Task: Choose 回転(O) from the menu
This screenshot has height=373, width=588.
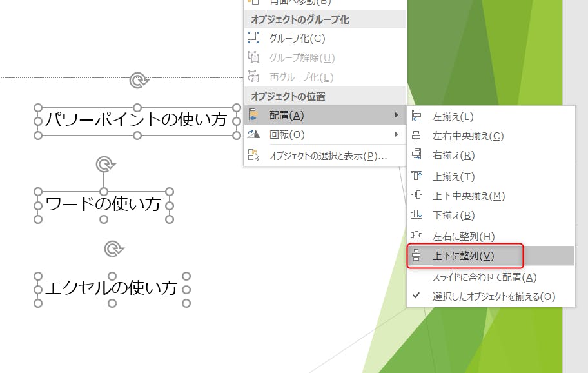Action: pyautogui.click(x=287, y=134)
